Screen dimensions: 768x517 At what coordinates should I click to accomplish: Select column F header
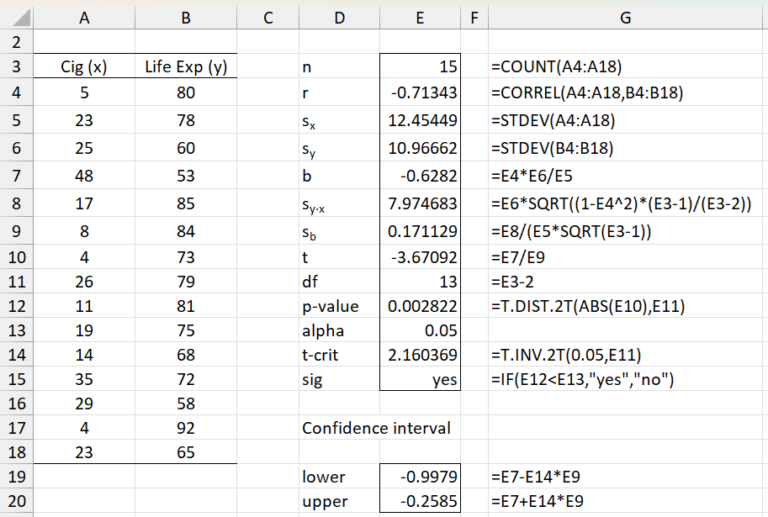coord(474,18)
